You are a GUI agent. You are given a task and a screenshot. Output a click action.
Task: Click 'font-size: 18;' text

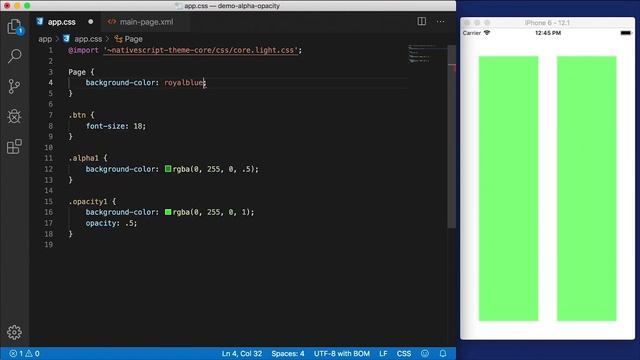[x=116, y=126]
